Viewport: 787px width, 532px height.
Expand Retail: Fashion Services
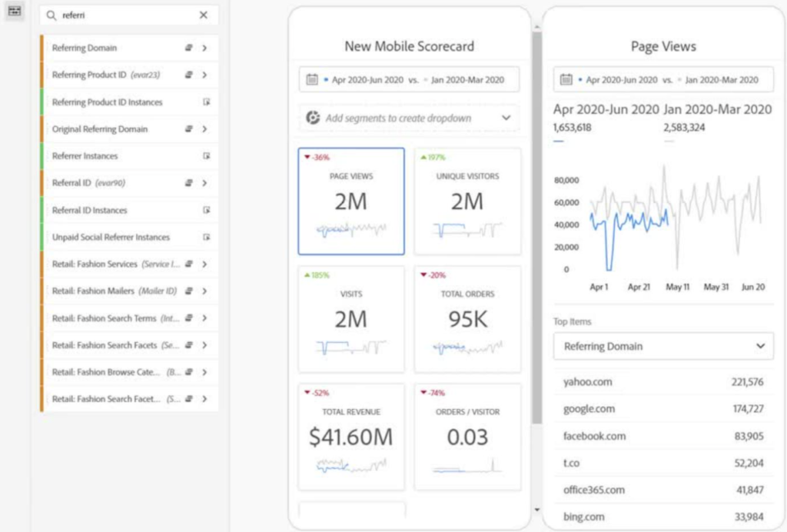pyautogui.click(x=204, y=264)
